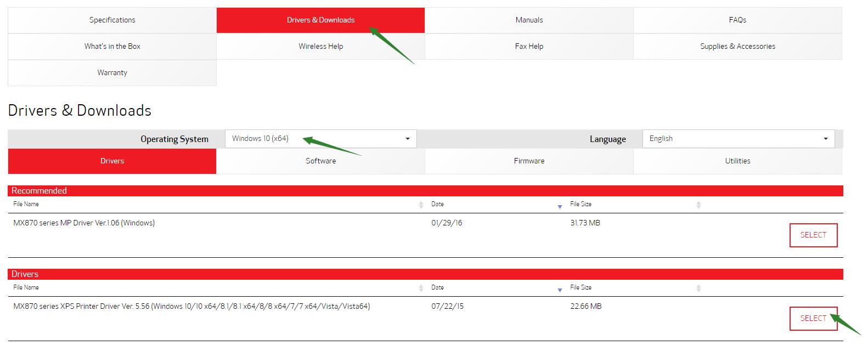Image resolution: width=868 pixels, height=345 pixels.
Task: Switch to the Specifications tab
Action: [112, 20]
